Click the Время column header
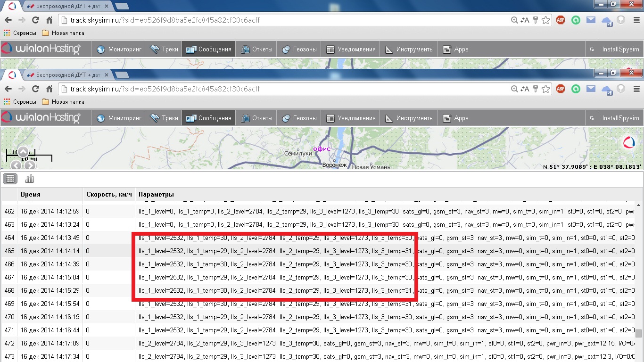This screenshot has height=362, width=644. tap(31, 194)
